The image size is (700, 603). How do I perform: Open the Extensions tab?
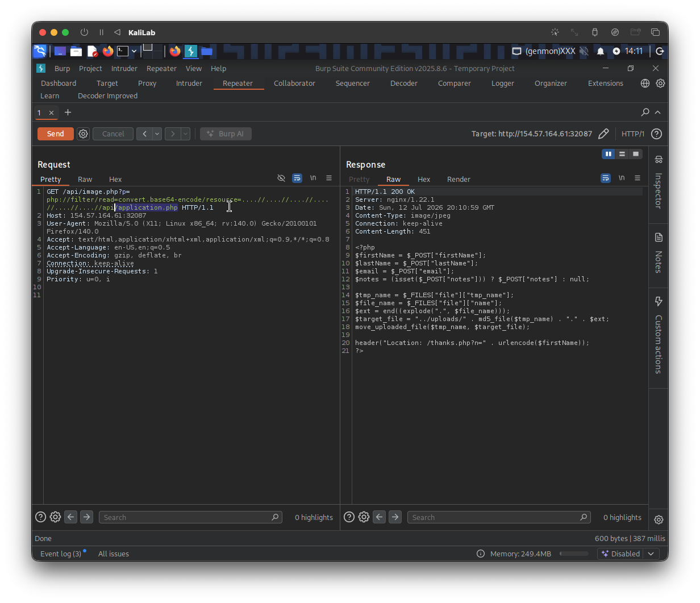pyautogui.click(x=606, y=83)
